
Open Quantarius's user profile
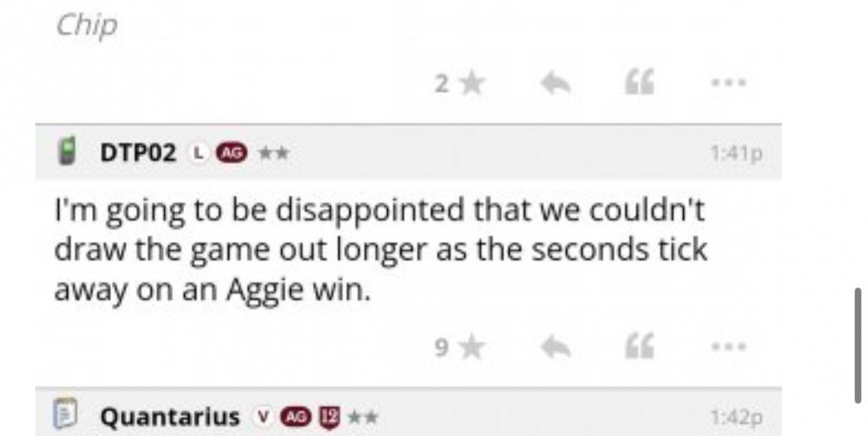(169, 418)
